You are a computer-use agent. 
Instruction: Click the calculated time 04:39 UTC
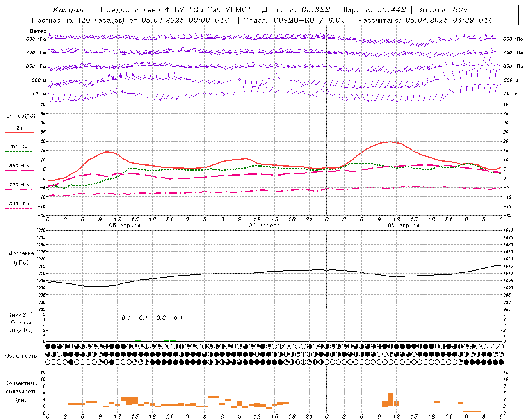(473, 20)
